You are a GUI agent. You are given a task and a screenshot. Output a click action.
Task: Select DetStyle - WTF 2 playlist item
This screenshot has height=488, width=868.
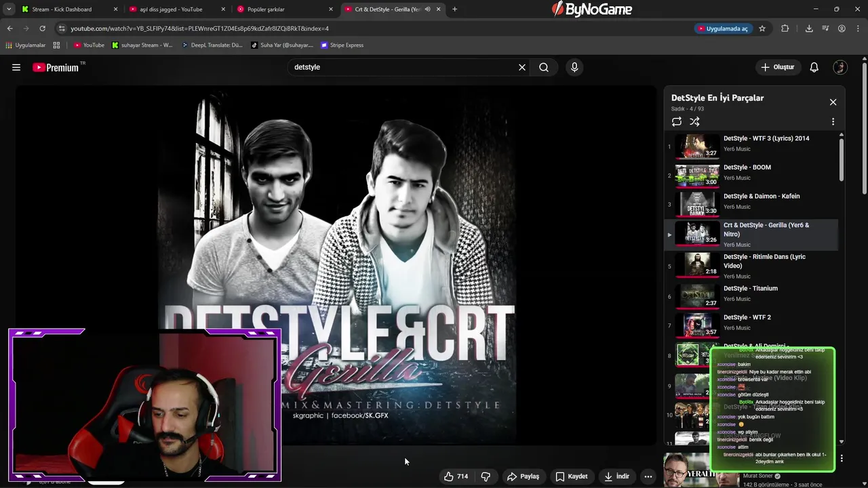point(751,325)
